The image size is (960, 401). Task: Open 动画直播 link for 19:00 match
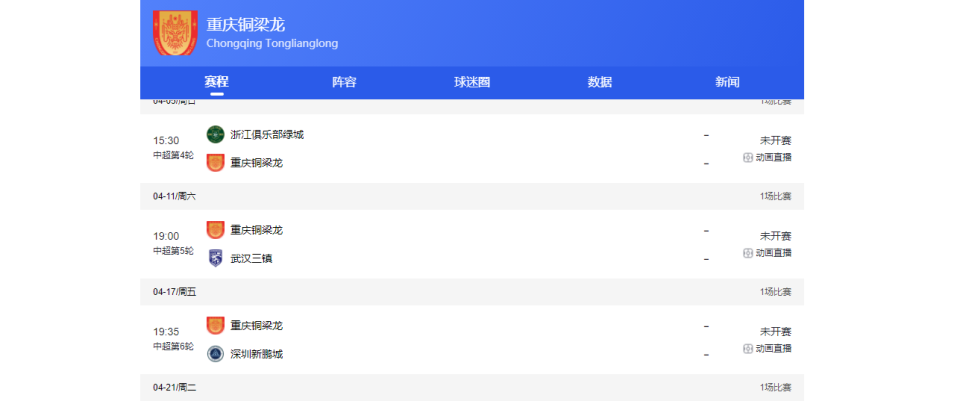click(x=773, y=253)
